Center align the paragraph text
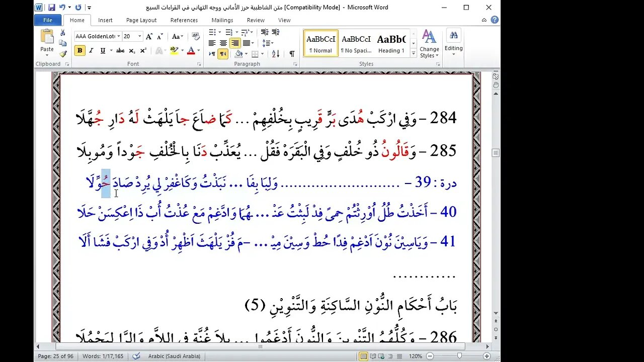This screenshot has width=644, height=362. click(x=223, y=43)
